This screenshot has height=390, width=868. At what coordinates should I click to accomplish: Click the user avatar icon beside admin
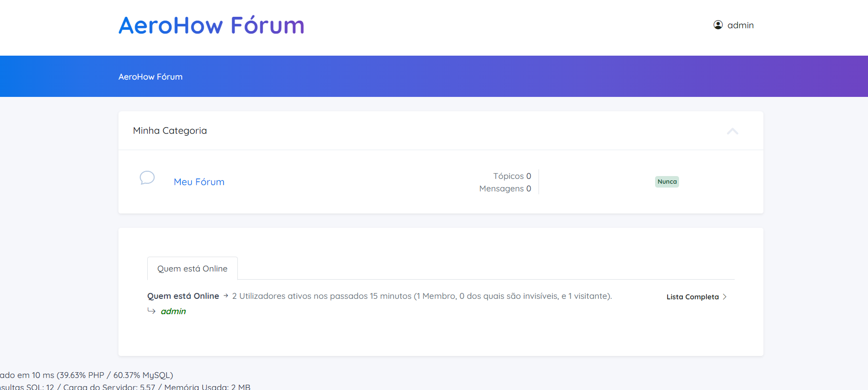(x=718, y=25)
